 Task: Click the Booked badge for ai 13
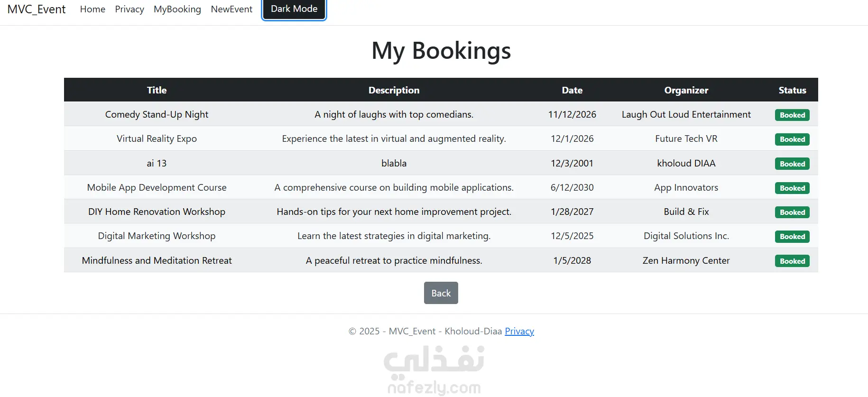click(x=792, y=164)
